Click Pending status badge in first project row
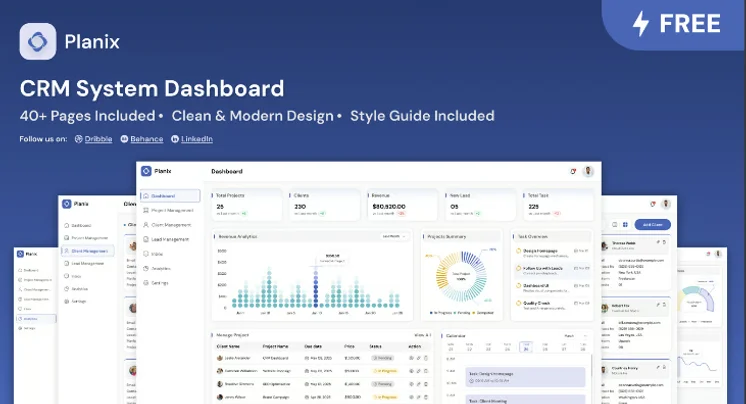 pyautogui.click(x=383, y=358)
